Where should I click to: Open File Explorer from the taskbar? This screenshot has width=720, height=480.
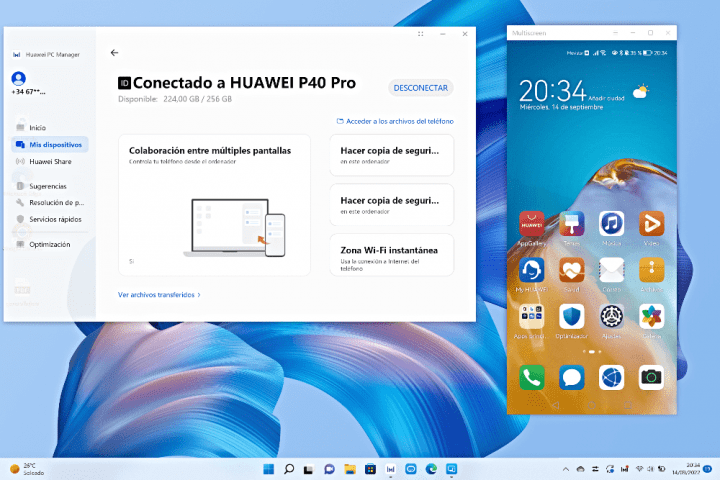pyautogui.click(x=350, y=469)
